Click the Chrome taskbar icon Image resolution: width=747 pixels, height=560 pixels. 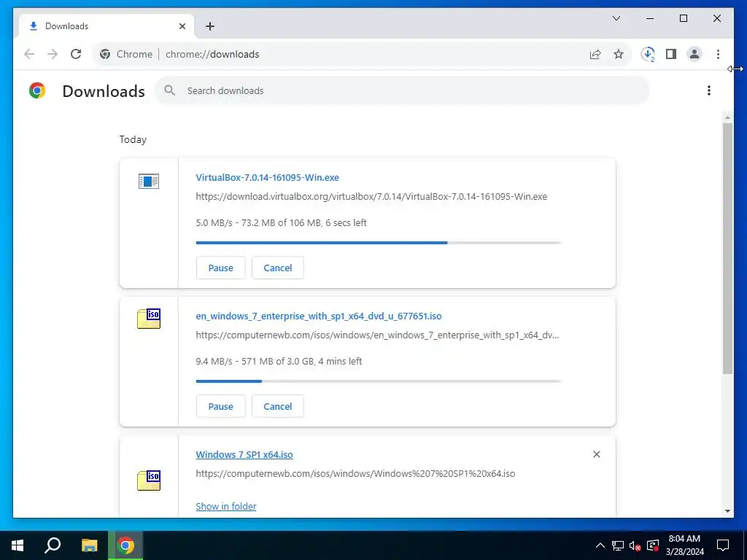[x=125, y=545]
